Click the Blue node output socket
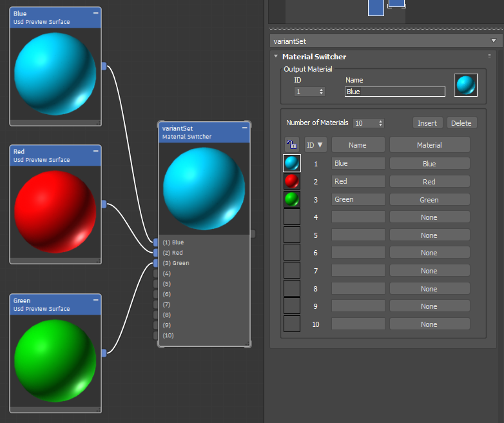Image resolution: width=504 pixels, height=423 pixels. [x=104, y=66]
